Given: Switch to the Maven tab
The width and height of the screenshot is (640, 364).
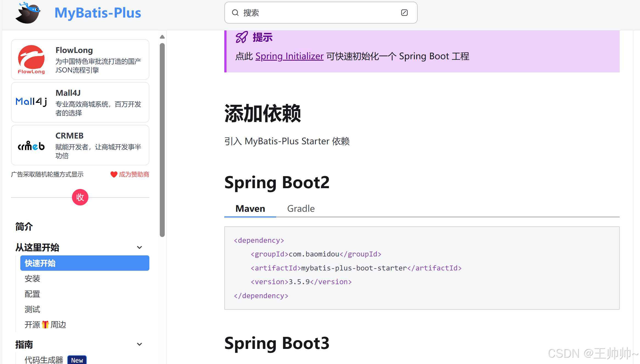Looking at the screenshot, I should click(x=250, y=209).
